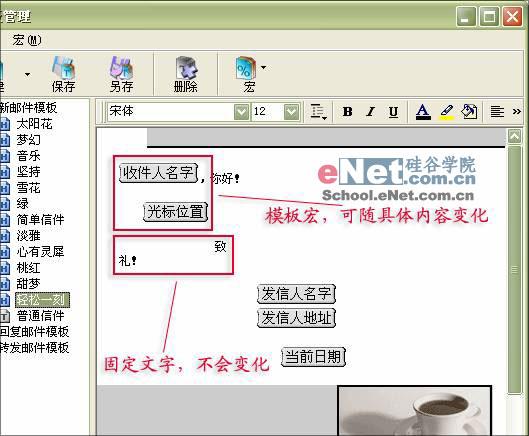The image size is (529, 436).
Task: Click the paint bucket background color icon
Action: point(469,112)
